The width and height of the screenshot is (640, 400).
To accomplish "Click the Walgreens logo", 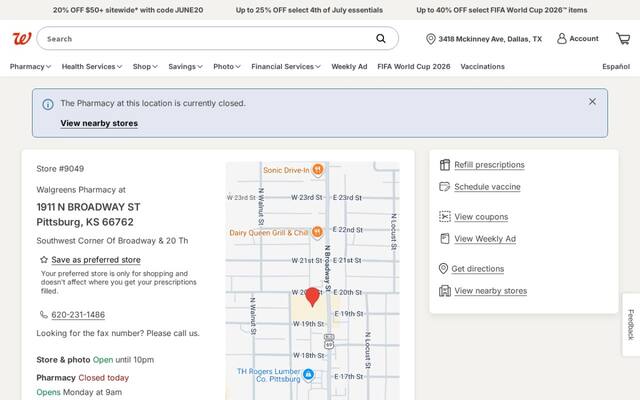I will pyautogui.click(x=22, y=39).
